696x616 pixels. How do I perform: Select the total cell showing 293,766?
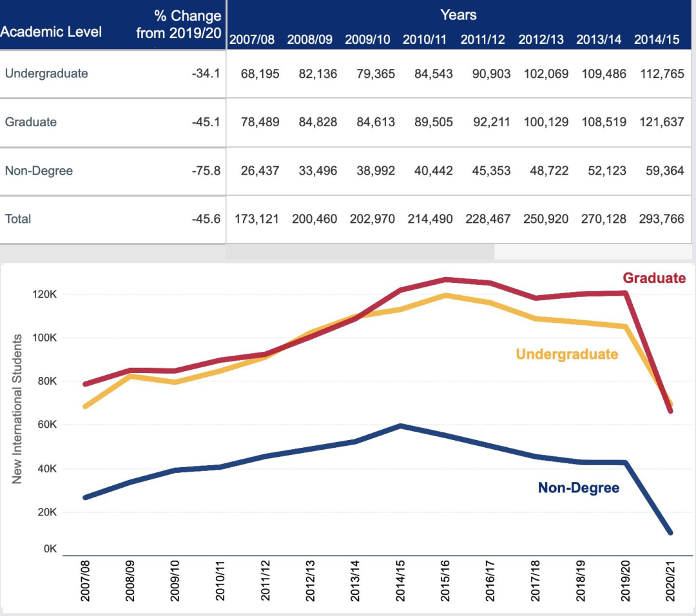(x=662, y=219)
